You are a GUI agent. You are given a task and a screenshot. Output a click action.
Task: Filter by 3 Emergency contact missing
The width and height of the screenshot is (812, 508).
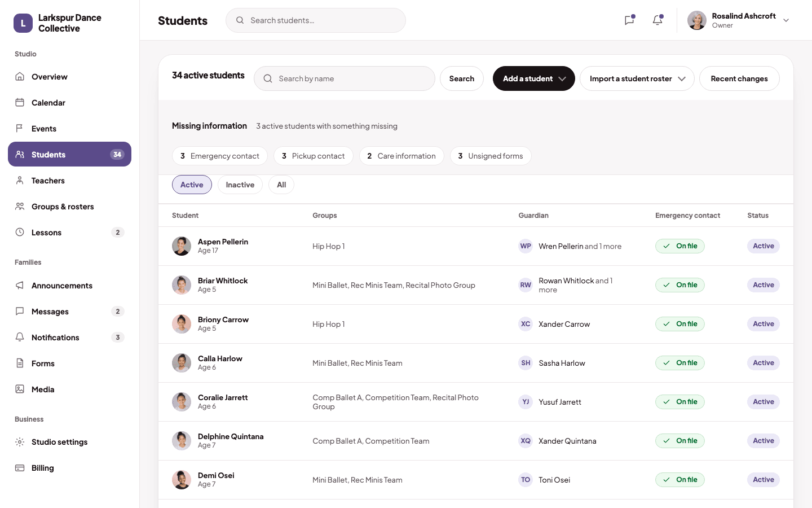220,156
